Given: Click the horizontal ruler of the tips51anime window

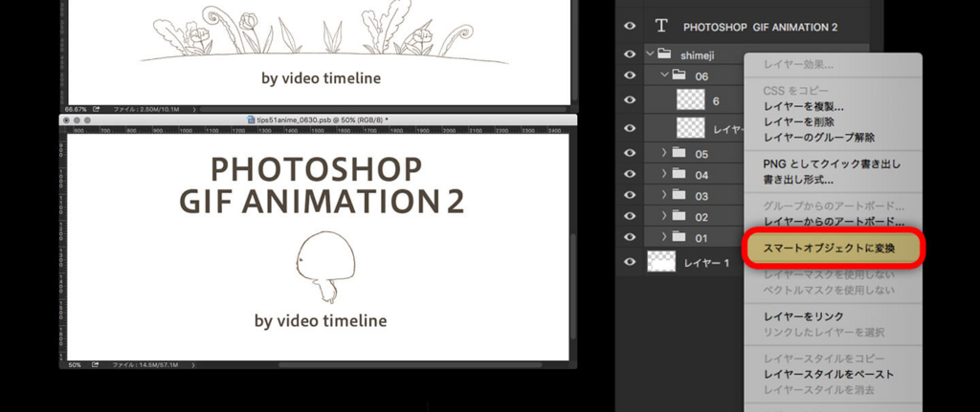Looking at the screenshot, I should [318, 130].
